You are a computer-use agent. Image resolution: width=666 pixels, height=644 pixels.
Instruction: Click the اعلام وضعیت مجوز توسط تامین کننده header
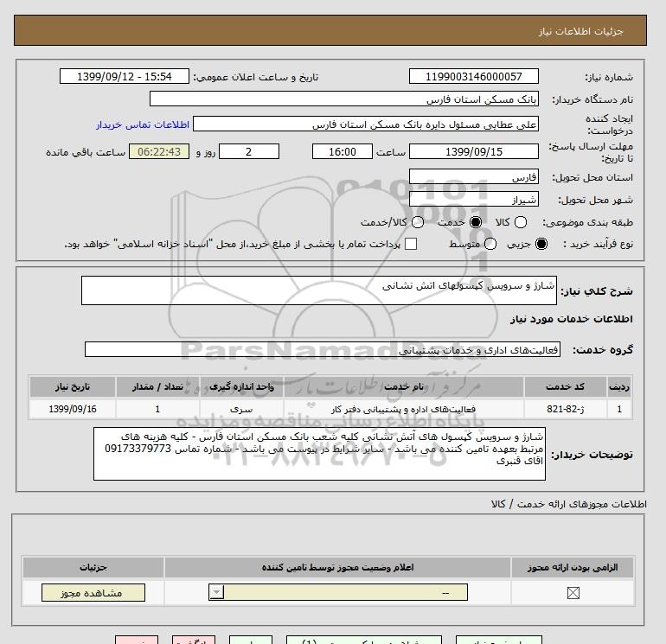point(337,568)
